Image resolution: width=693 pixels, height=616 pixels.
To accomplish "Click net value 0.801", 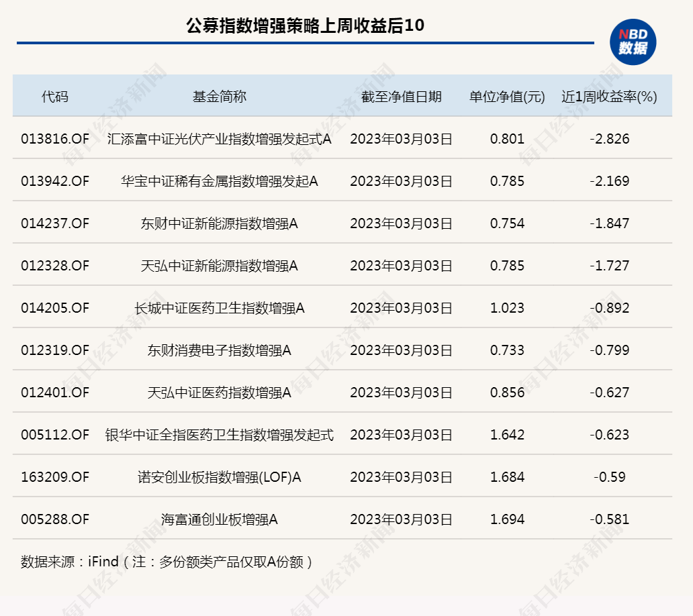I will (507, 139).
